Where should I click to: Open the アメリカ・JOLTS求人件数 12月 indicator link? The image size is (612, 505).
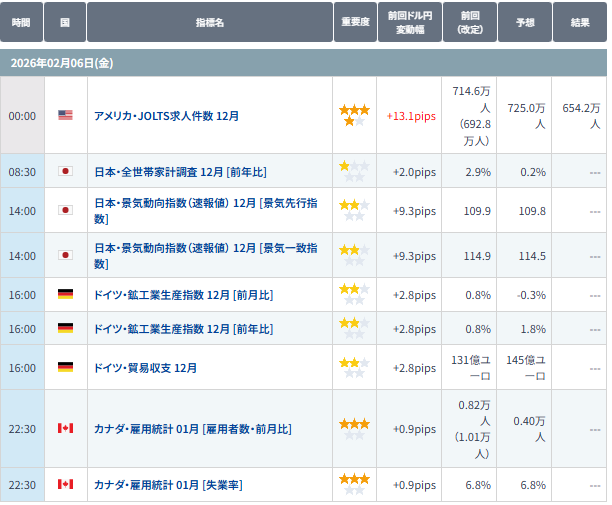click(166, 116)
